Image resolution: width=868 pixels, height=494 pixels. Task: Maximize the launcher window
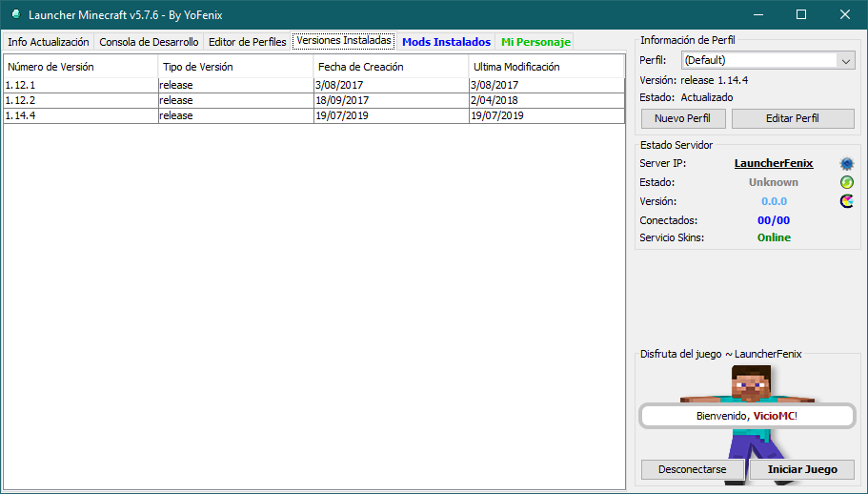[801, 14]
